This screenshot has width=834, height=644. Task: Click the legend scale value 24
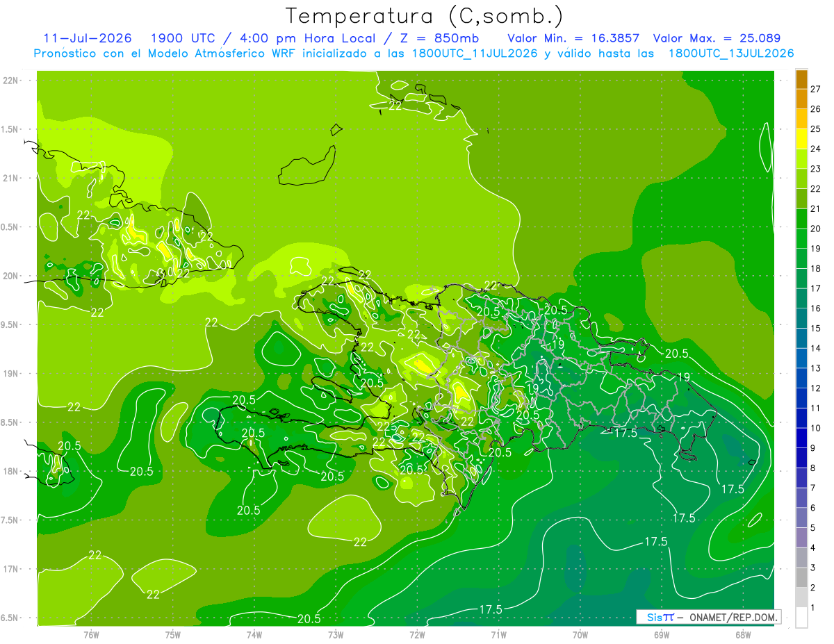[x=815, y=149]
